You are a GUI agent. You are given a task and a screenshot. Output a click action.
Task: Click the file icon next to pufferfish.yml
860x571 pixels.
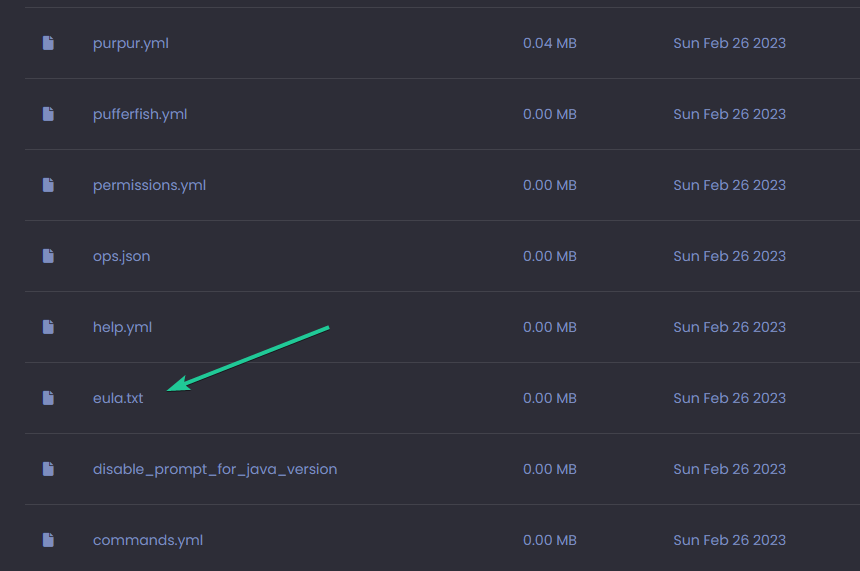pyautogui.click(x=48, y=114)
